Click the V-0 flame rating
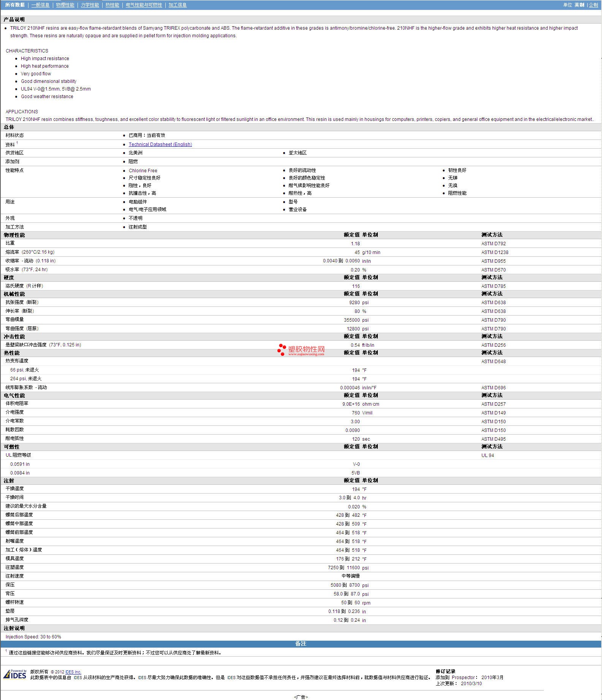 click(x=356, y=464)
